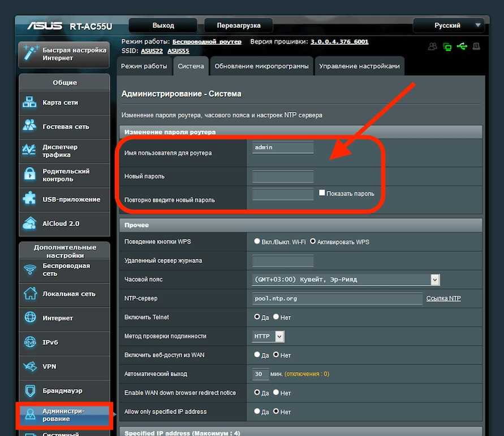This screenshot has width=504, height=436.
Task: Select Вкл./Выкл. Wi-Fi radio for WPS button
Action: pos(257,241)
